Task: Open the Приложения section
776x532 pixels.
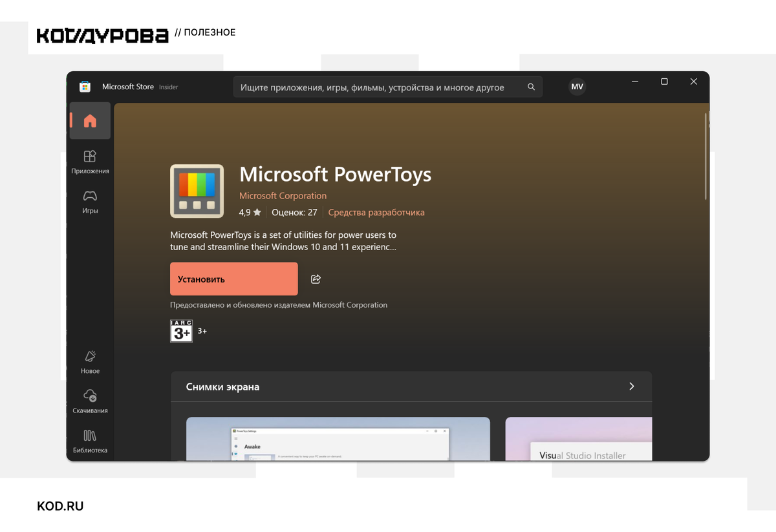Action: pyautogui.click(x=90, y=162)
